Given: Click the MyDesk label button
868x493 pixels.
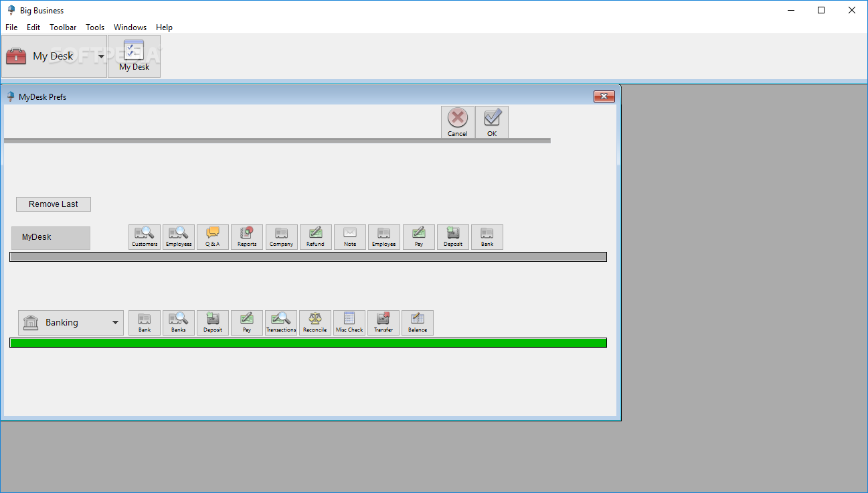Looking at the screenshot, I should pos(51,238).
